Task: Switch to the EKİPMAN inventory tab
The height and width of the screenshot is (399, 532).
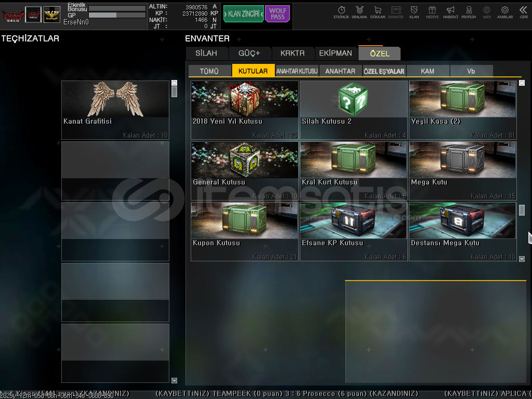Action: (x=336, y=54)
